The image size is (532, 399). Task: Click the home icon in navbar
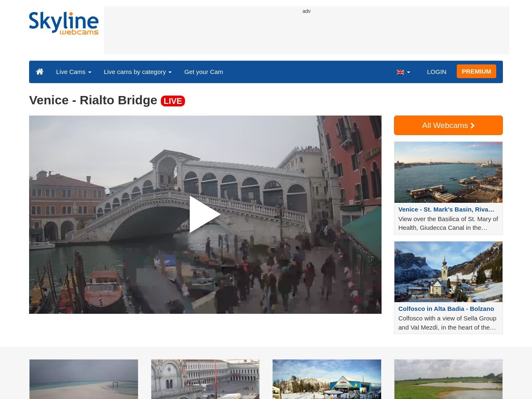(40, 72)
